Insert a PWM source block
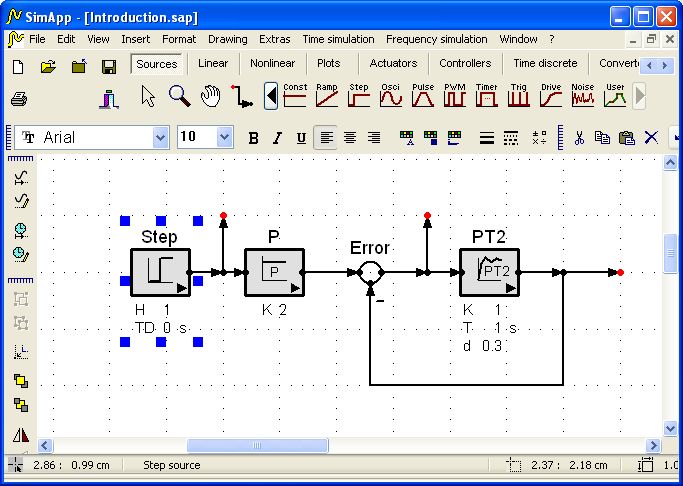This screenshot has height=486, width=683. (455, 95)
